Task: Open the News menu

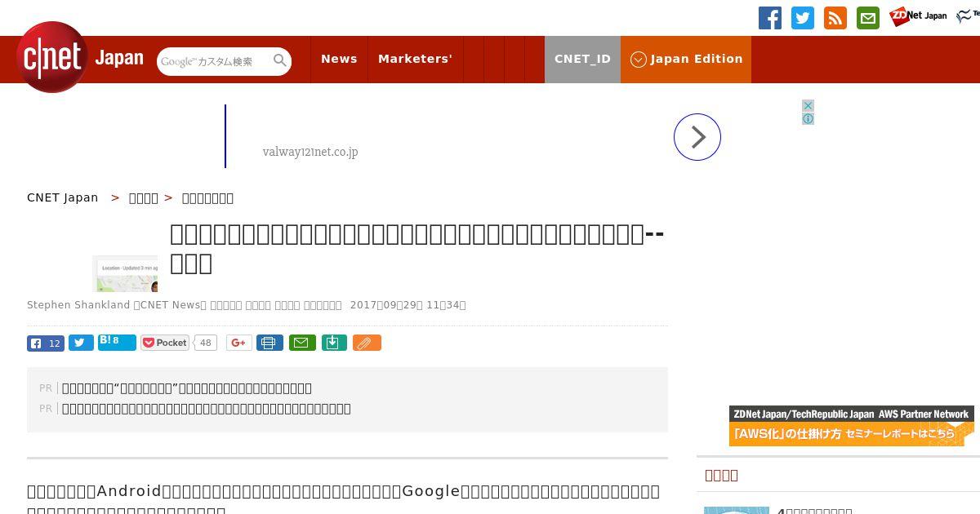Action: pos(339,59)
